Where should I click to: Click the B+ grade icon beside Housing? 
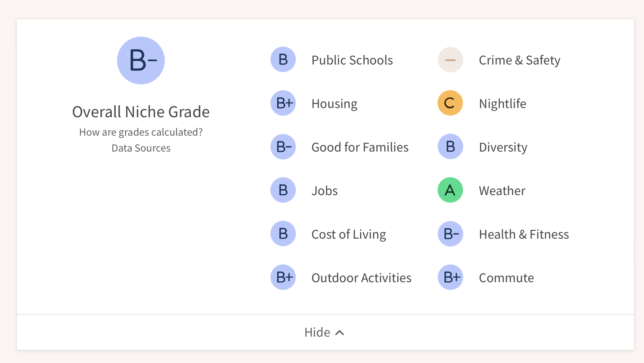pyautogui.click(x=283, y=103)
